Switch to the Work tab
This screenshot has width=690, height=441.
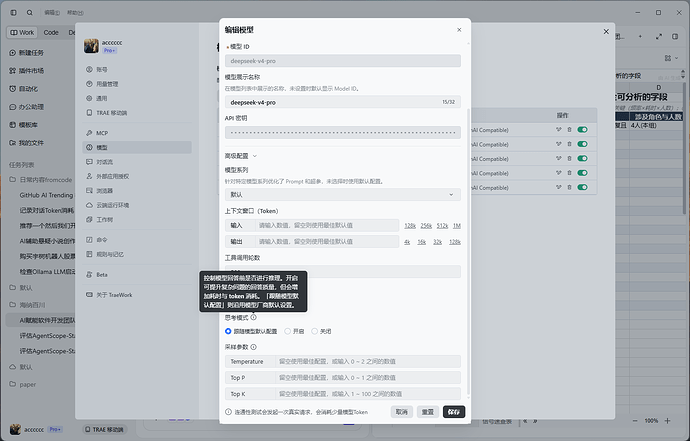point(22,33)
